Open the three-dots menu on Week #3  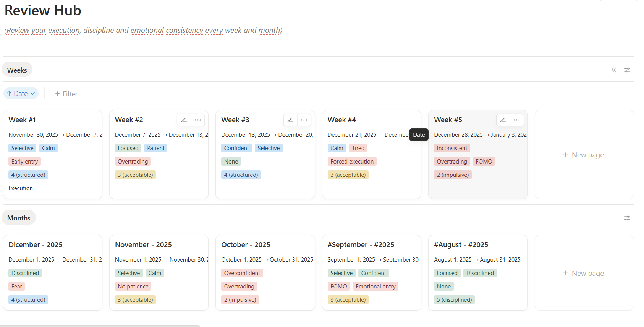[x=304, y=120]
